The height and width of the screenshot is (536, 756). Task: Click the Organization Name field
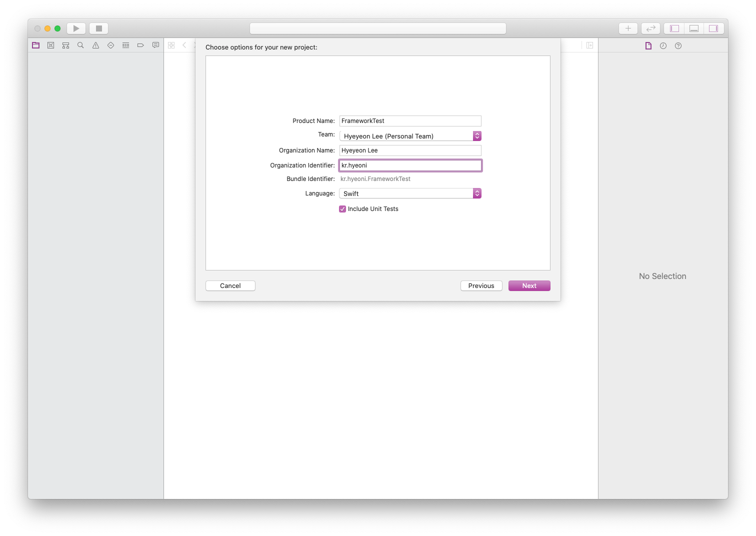coord(410,150)
